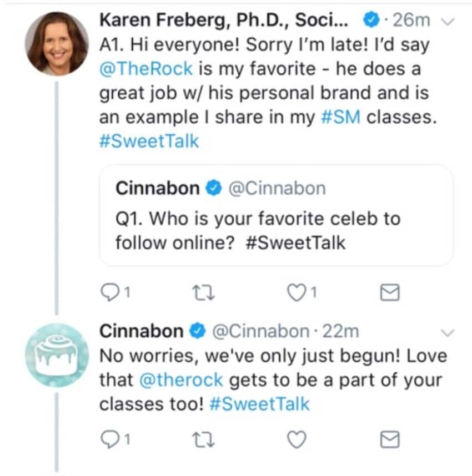
Task: Open #SweetTalk hashtag in Cinnabon's reply
Action: pos(259,404)
